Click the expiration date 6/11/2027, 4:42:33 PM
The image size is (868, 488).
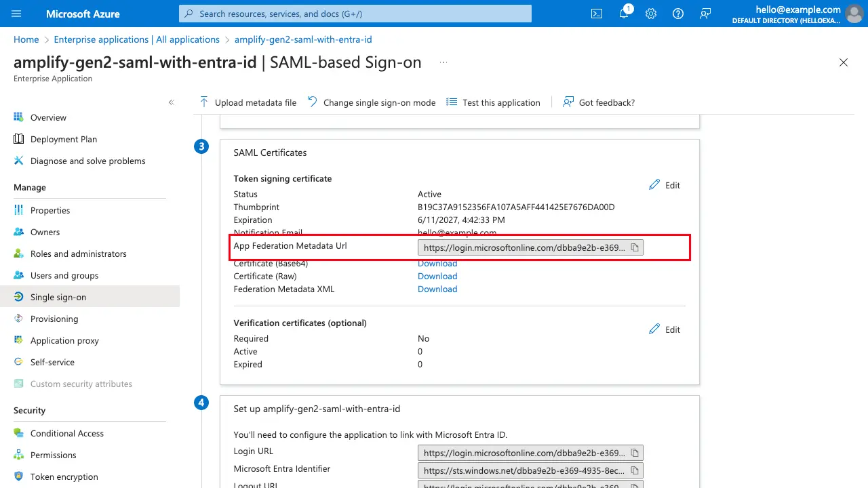point(461,220)
